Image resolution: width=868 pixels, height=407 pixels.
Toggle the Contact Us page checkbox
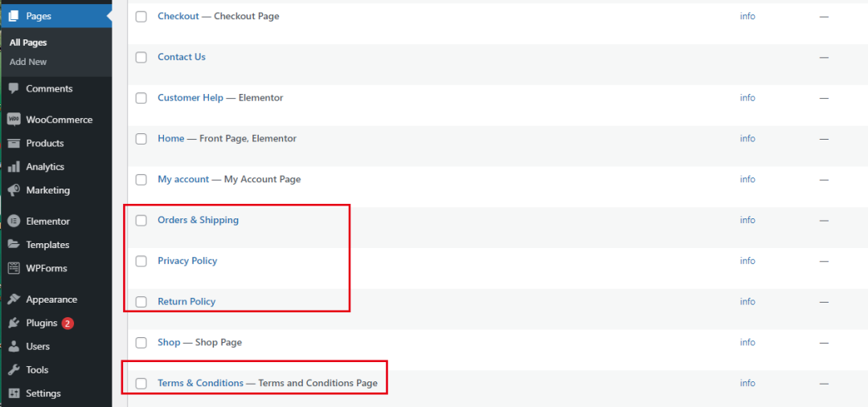141,57
